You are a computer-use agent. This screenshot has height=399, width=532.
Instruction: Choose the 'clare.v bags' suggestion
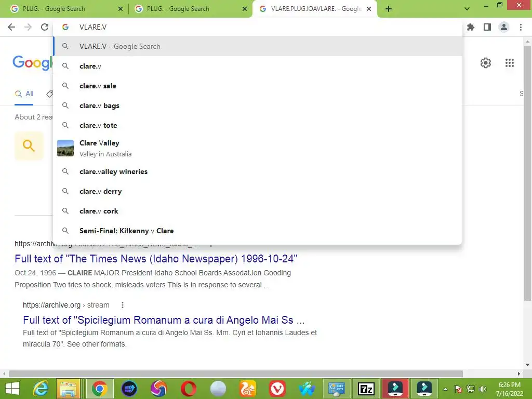pyautogui.click(x=258, y=105)
